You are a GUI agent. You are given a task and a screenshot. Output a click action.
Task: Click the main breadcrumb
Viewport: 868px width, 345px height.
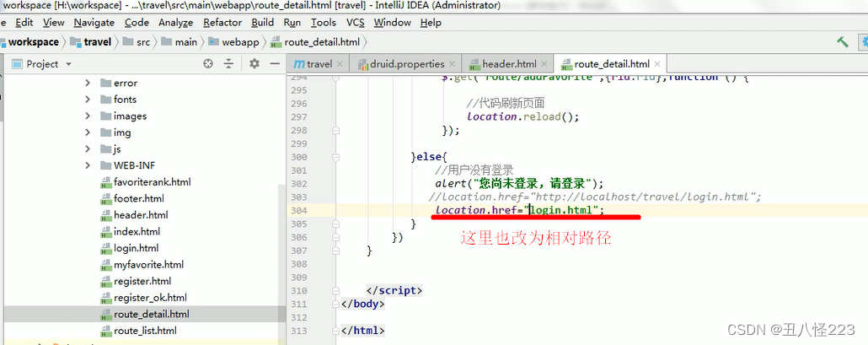[x=179, y=42]
